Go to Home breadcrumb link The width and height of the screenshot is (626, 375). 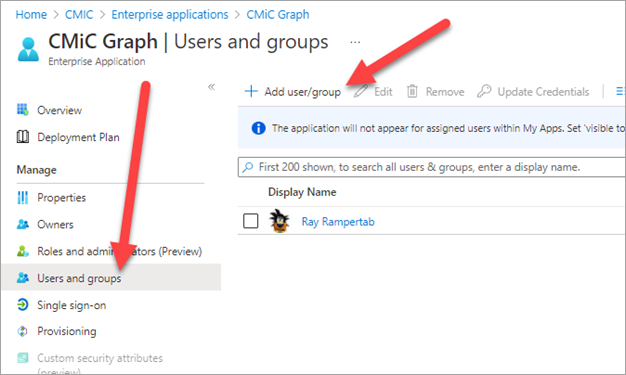(x=31, y=15)
